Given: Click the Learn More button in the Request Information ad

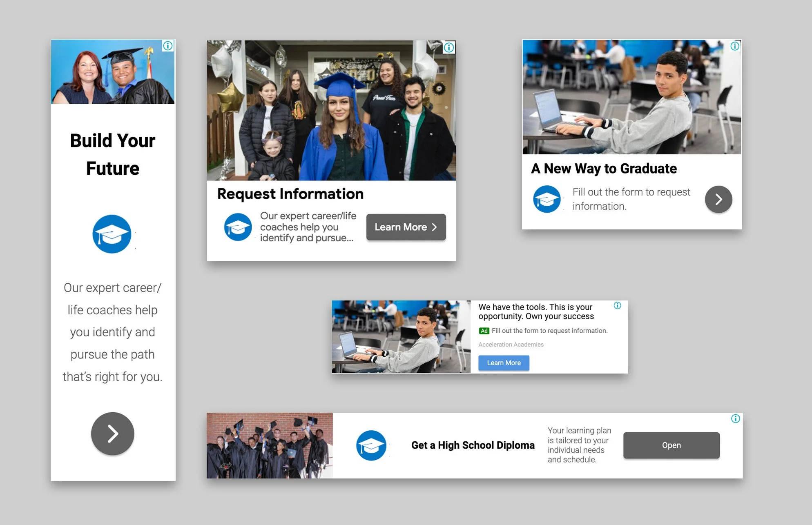Looking at the screenshot, I should point(405,227).
